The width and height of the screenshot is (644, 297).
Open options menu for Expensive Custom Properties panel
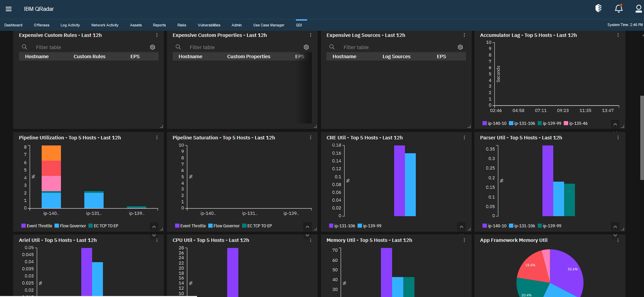point(310,35)
